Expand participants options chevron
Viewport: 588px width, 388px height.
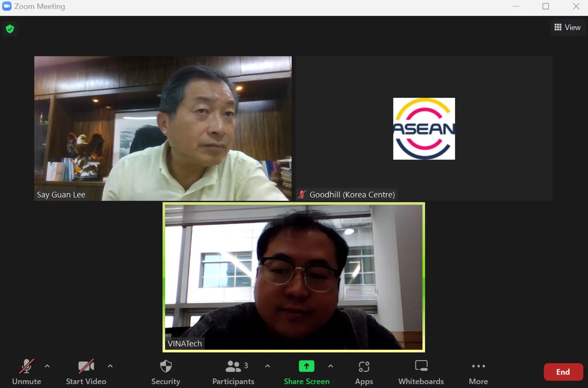[x=268, y=366]
